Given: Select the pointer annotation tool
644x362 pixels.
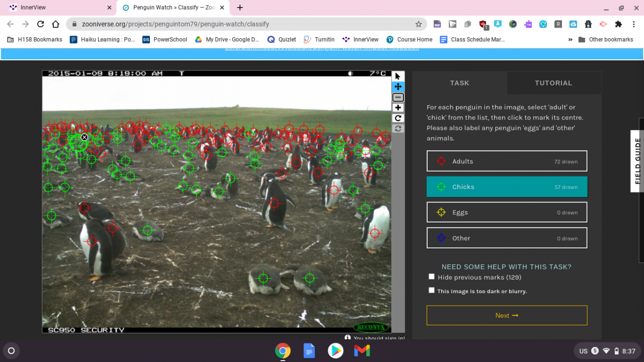Looking at the screenshot, I should point(398,76).
